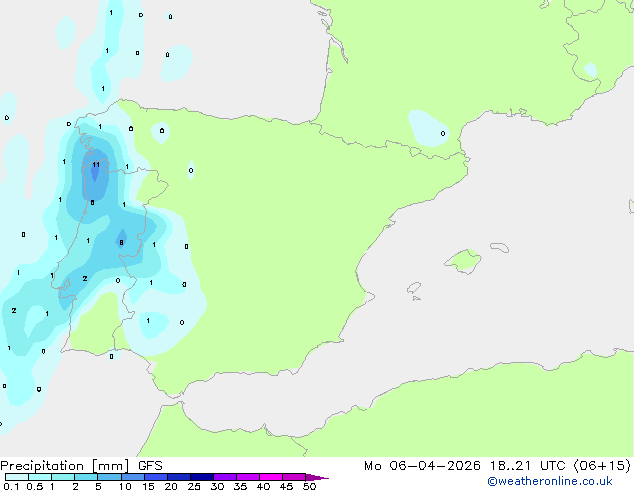
Task: Click the small rain patch in top-right corner
Action: click(x=591, y=70)
